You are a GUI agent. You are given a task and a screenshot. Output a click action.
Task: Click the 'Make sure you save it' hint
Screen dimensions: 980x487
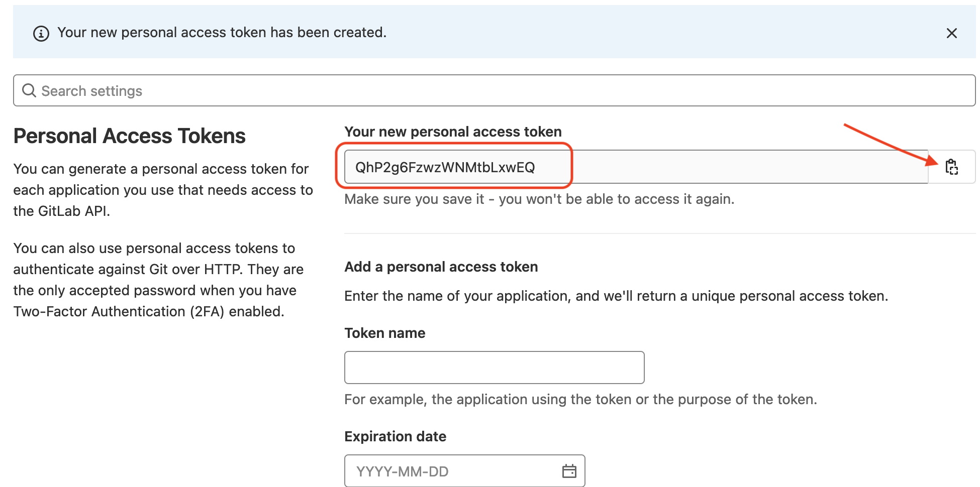point(539,199)
